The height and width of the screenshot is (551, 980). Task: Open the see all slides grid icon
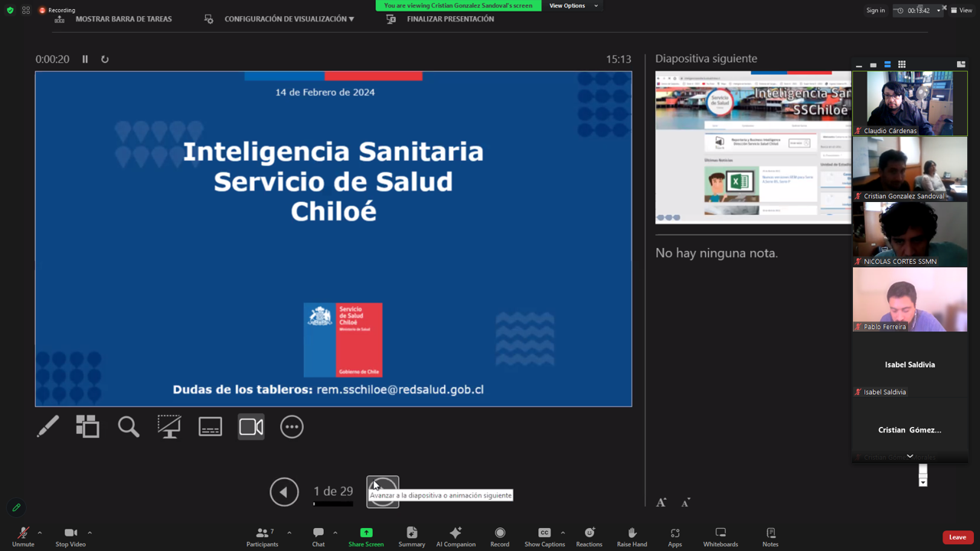click(x=88, y=427)
